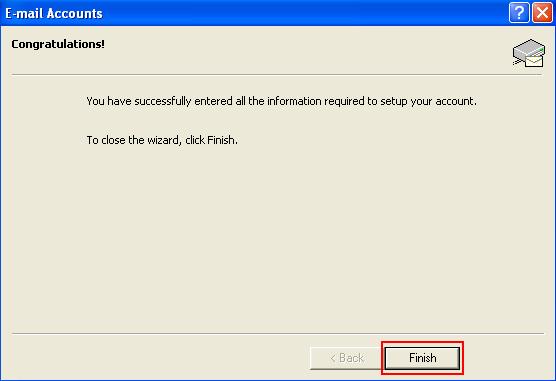This screenshot has width=556, height=381.
Task: Click the Congratulations! heading
Action: click(x=58, y=44)
